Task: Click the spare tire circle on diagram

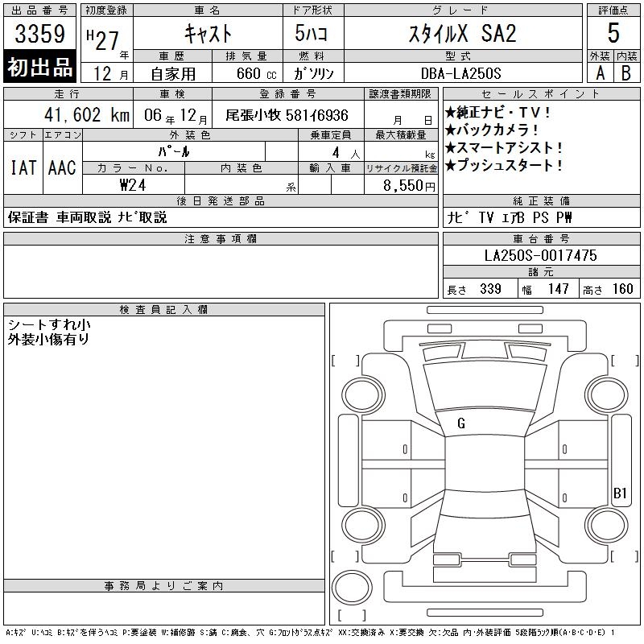Action: pos(352,587)
